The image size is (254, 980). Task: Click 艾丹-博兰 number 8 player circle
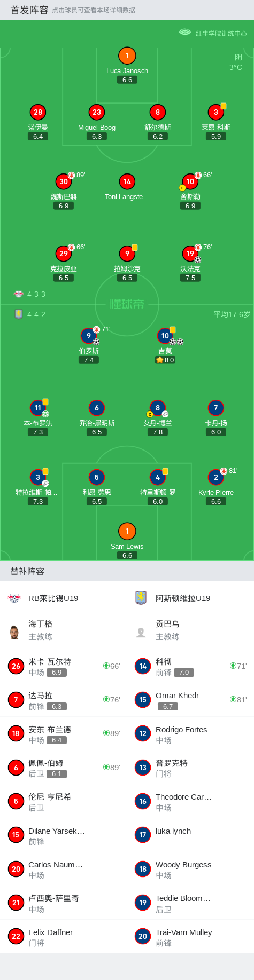tap(158, 408)
